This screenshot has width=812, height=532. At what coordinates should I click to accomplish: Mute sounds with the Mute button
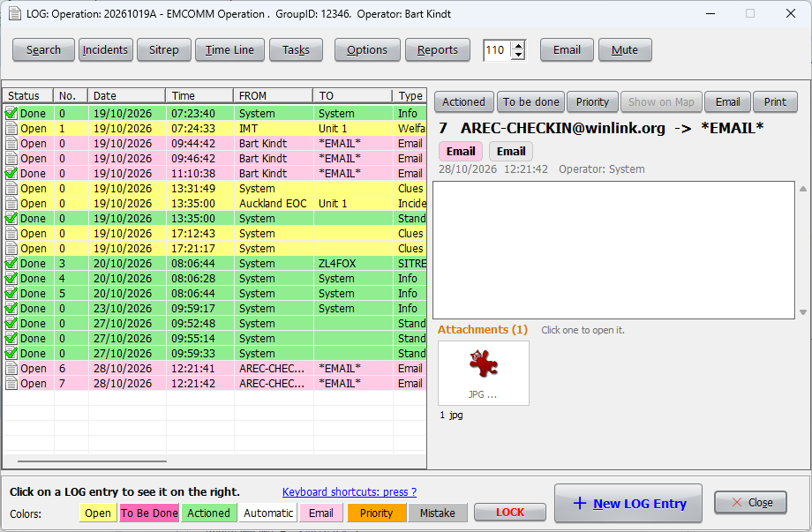[x=625, y=50]
